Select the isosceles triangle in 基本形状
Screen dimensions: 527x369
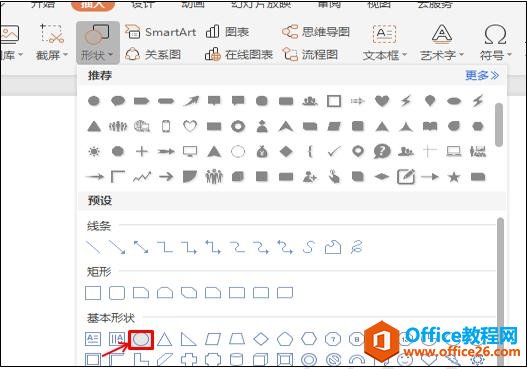coord(165,339)
